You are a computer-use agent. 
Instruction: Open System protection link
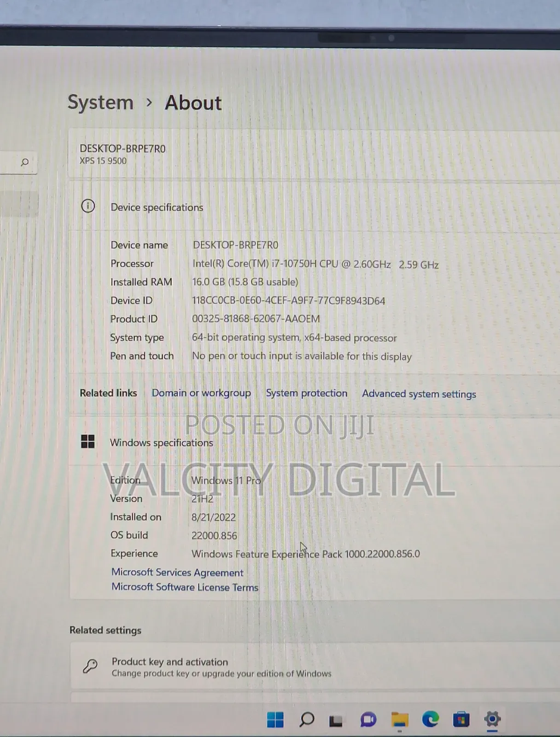[x=307, y=393]
